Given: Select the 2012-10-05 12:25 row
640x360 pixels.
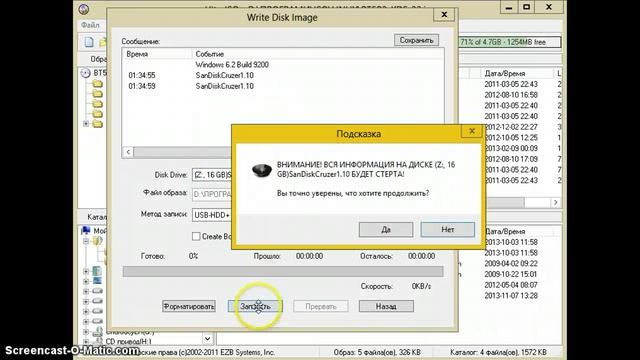Looking at the screenshot, I should pos(511,138).
